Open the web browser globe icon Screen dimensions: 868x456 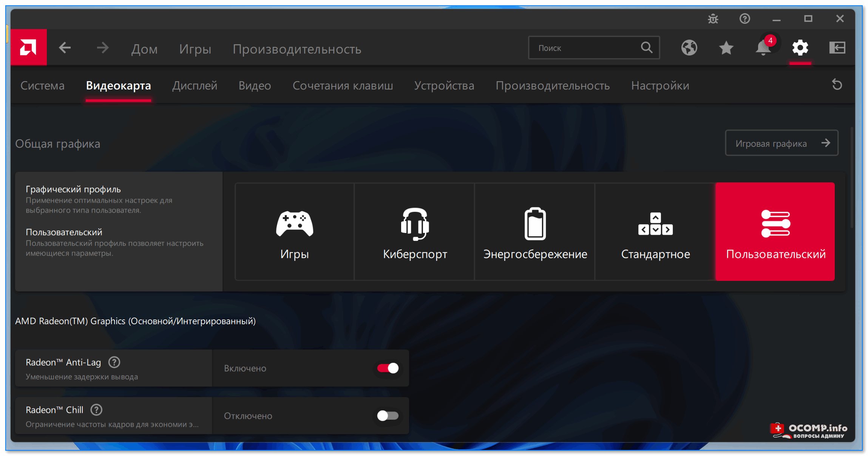(689, 48)
